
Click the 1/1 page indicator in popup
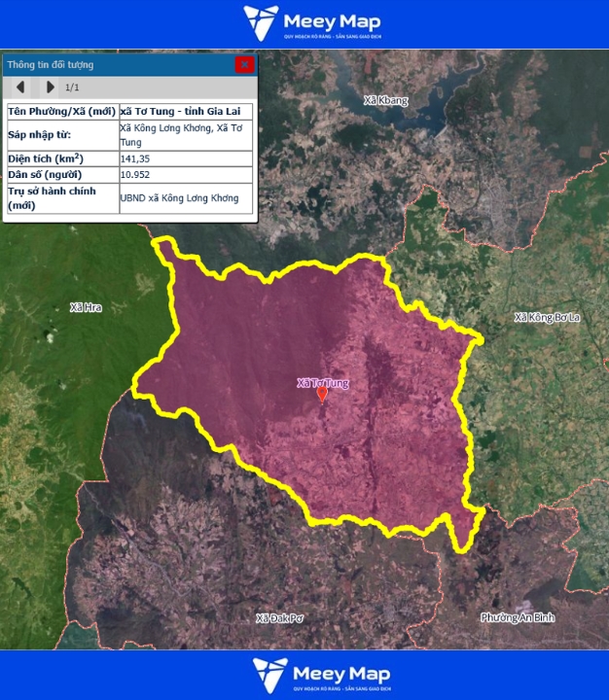coord(72,87)
